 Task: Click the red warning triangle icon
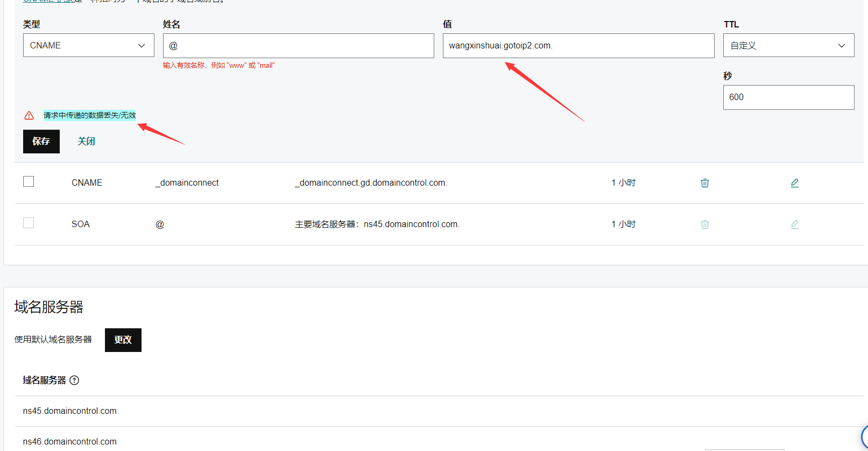[29, 116]
